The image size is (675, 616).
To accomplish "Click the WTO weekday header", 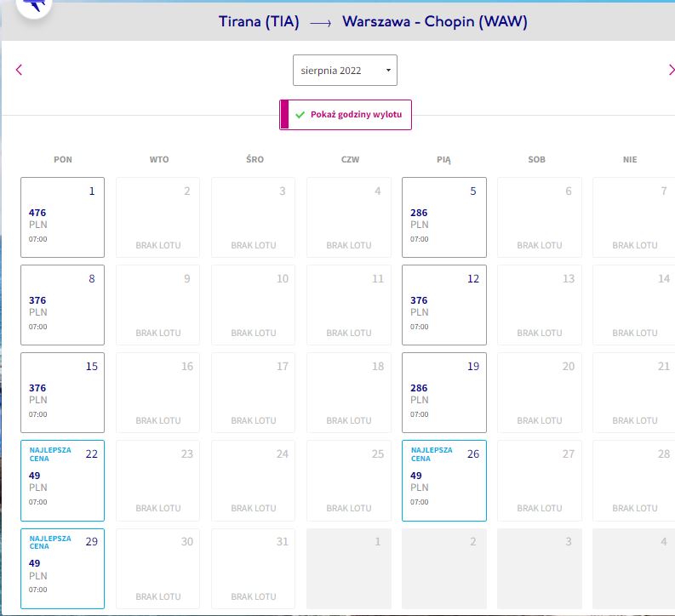I will (x=159, y=160).
